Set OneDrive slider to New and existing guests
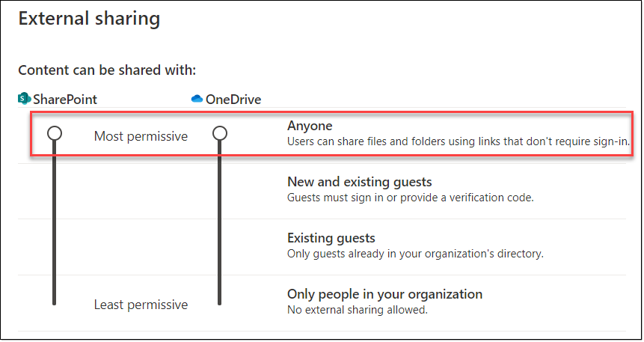 click(x=219, y=190)
